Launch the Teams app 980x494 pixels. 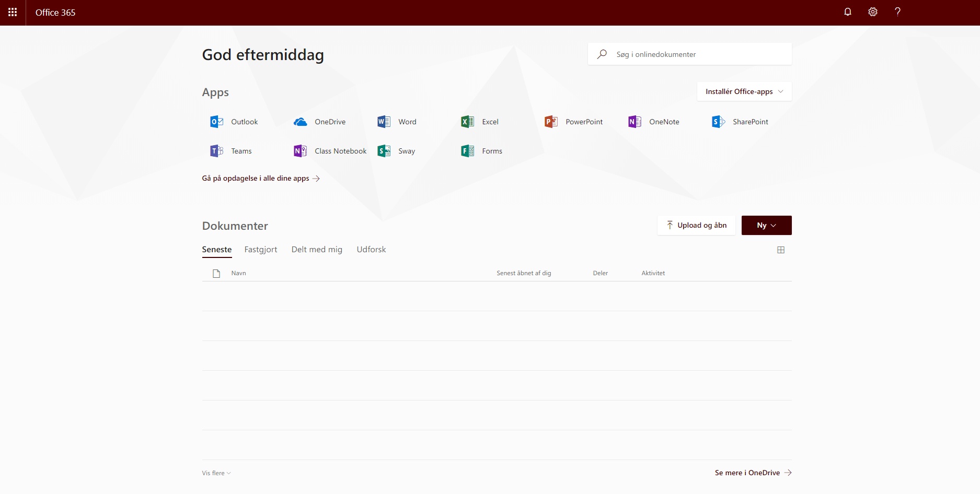pyautogui.click(x=231, y=151)
